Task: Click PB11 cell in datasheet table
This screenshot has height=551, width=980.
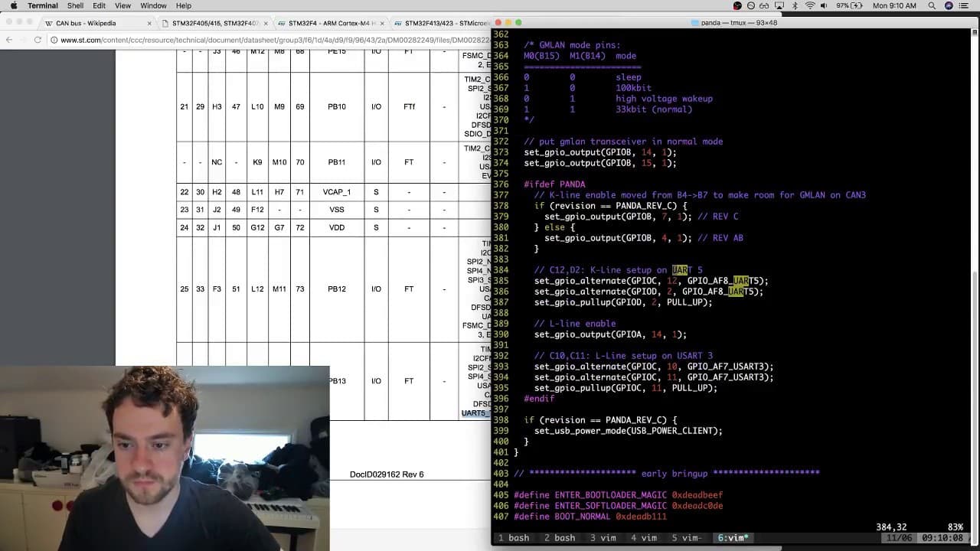Action: click(x=337, y=162)
